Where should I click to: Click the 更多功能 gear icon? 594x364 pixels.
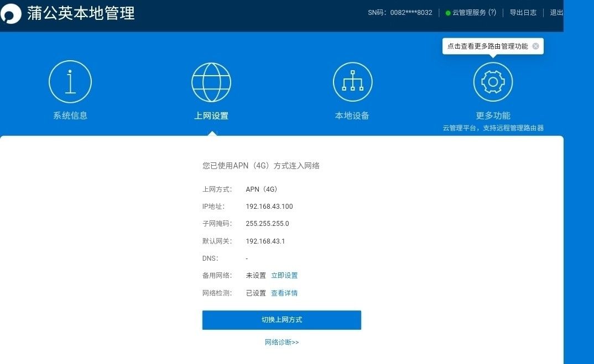(493, 82)
